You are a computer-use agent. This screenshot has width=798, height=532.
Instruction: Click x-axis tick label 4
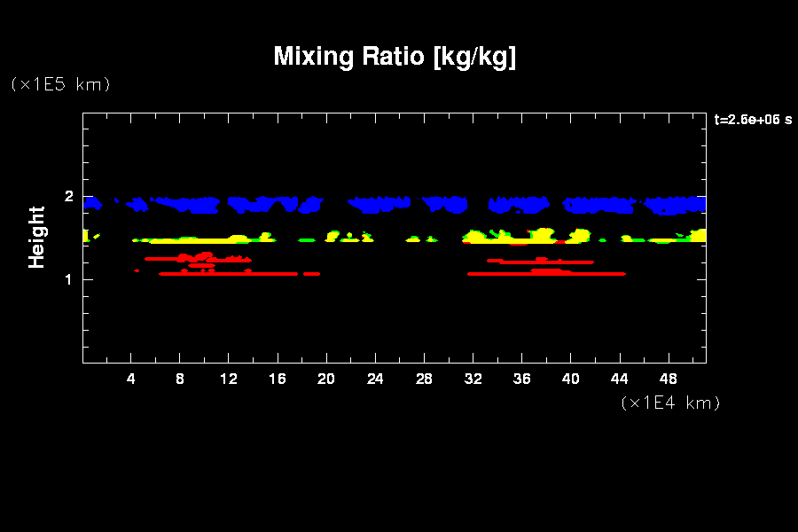131,379
